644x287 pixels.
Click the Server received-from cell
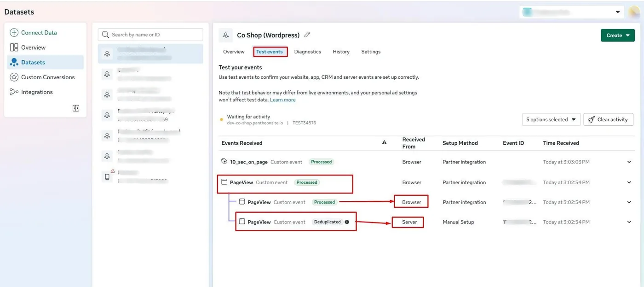click(409, 222)
